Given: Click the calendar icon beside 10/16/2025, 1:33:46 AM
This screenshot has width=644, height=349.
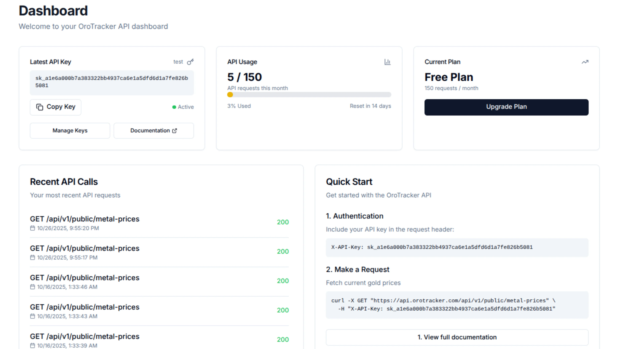Looking at the screenshot, I should (x=33, y=287).
